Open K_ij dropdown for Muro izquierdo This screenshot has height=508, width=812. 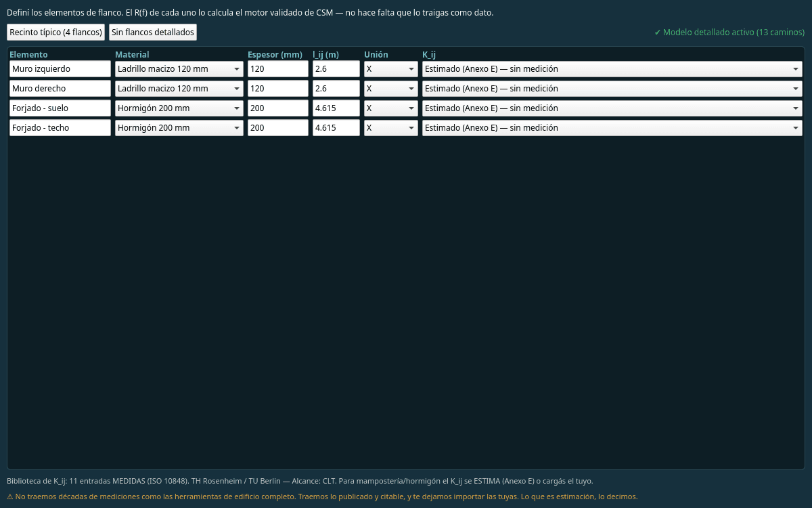pyautogui.click(x=612, y=68)
